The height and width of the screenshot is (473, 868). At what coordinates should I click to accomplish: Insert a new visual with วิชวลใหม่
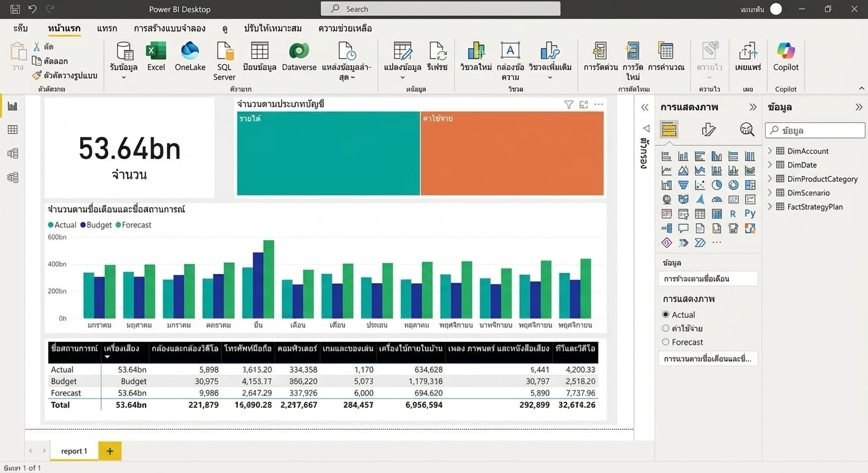476,57
